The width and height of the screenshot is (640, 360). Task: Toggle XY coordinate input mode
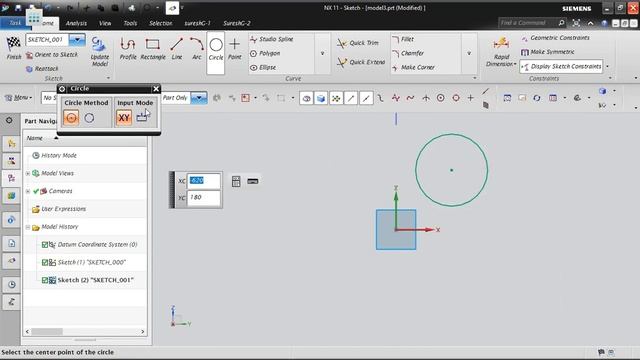pos(124,118)
